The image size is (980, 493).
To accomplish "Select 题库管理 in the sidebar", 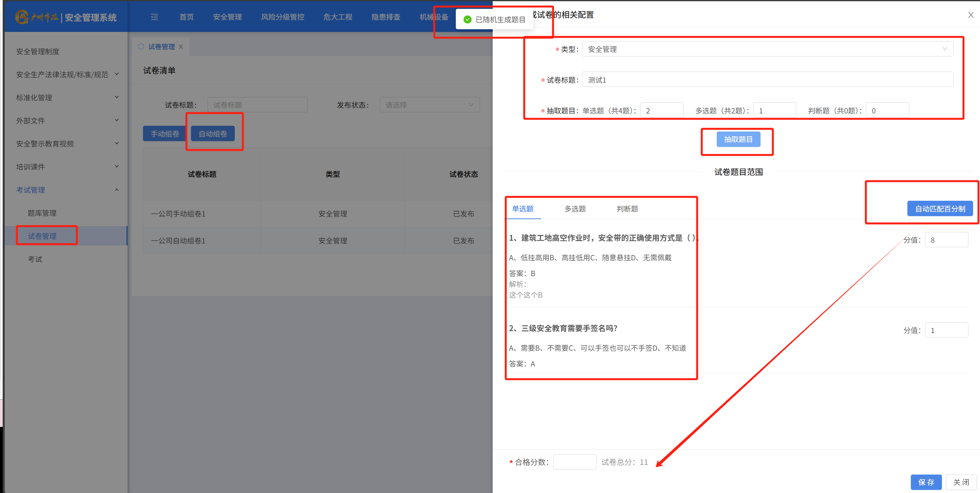I will pos(42,213).
